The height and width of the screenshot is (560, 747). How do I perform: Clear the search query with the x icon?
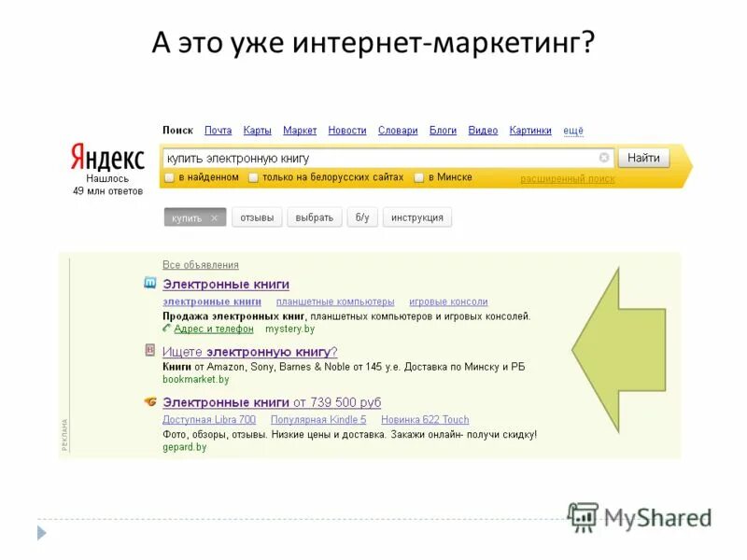coord(603,157)
